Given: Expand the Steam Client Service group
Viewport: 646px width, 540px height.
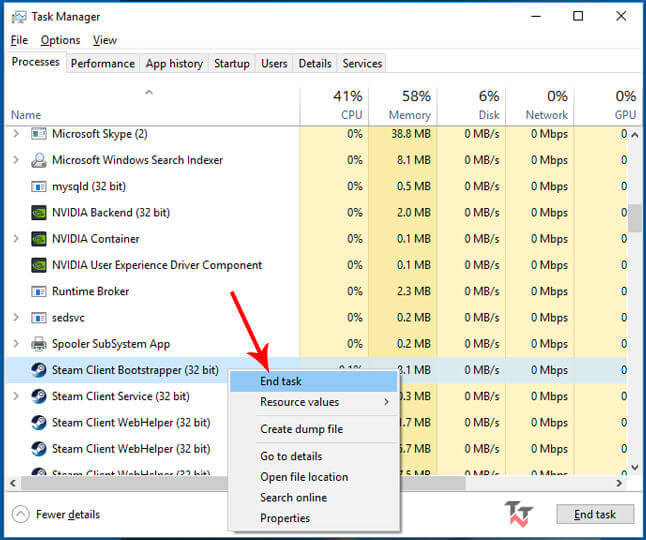Looking at the screenshot, I should (x=16, y=396).
